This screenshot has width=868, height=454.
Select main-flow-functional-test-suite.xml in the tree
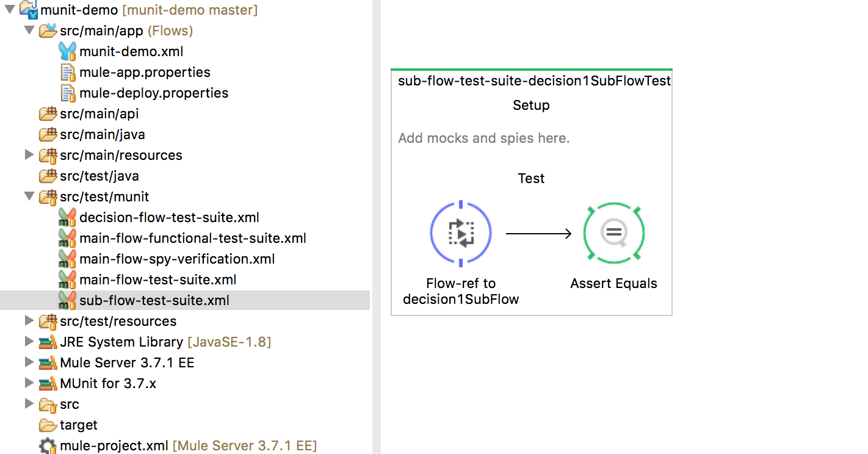point(192,239)
